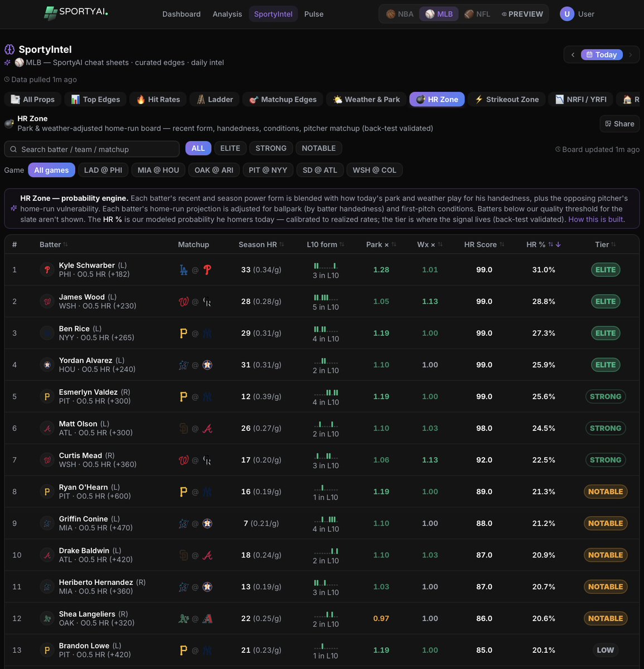Click Rockies logo in James Wood matchup
644x669 pixels.
(x=207, y=302)
